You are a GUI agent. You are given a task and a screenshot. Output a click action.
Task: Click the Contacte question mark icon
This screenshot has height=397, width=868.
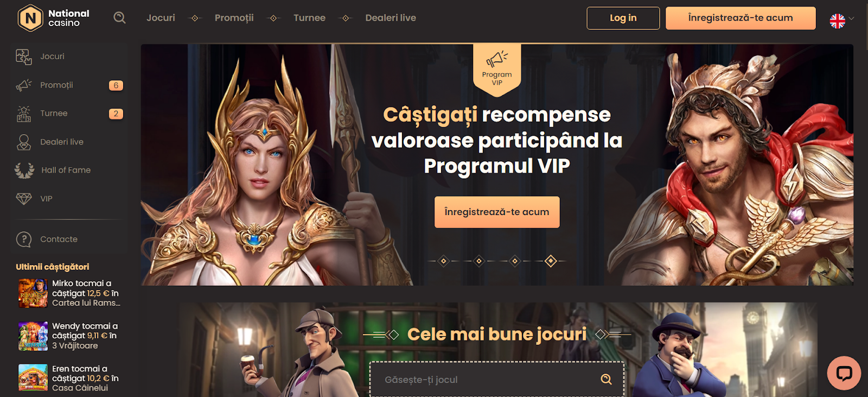pyautogui.click(x=24, y=239)
